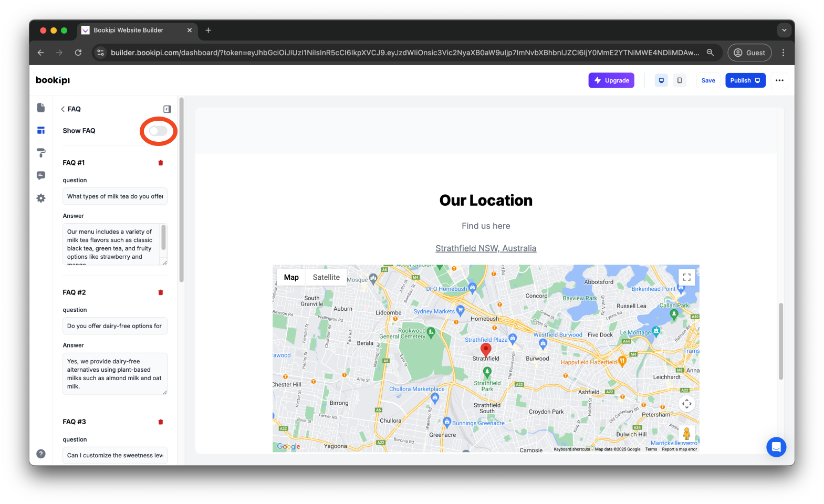Viewport: 824px width, 504px height.
Task: Collapse the FAQ side panel icon
Action: coord(167,109)
